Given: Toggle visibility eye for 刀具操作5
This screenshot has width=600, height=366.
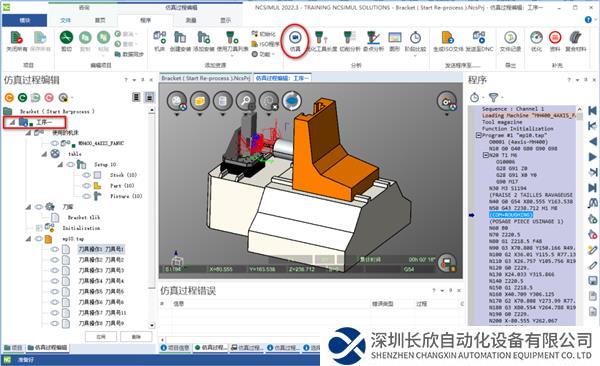Looking at the screenshot, I should 55,291.
